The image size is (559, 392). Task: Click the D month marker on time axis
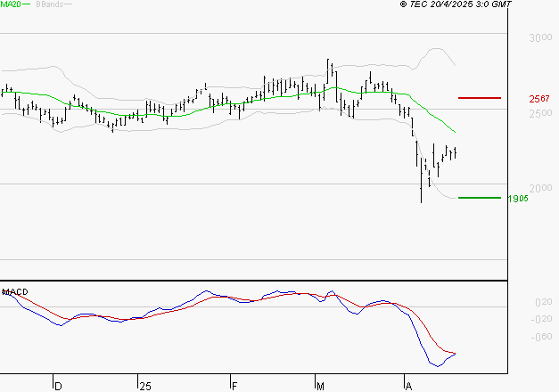point(59,386)
